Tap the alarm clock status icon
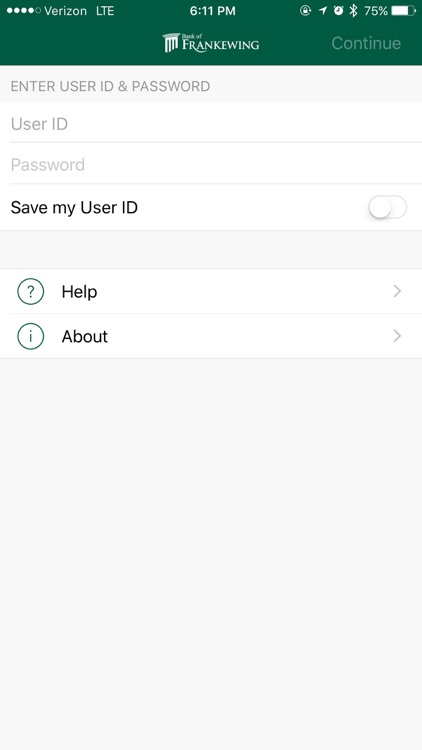 339,11
